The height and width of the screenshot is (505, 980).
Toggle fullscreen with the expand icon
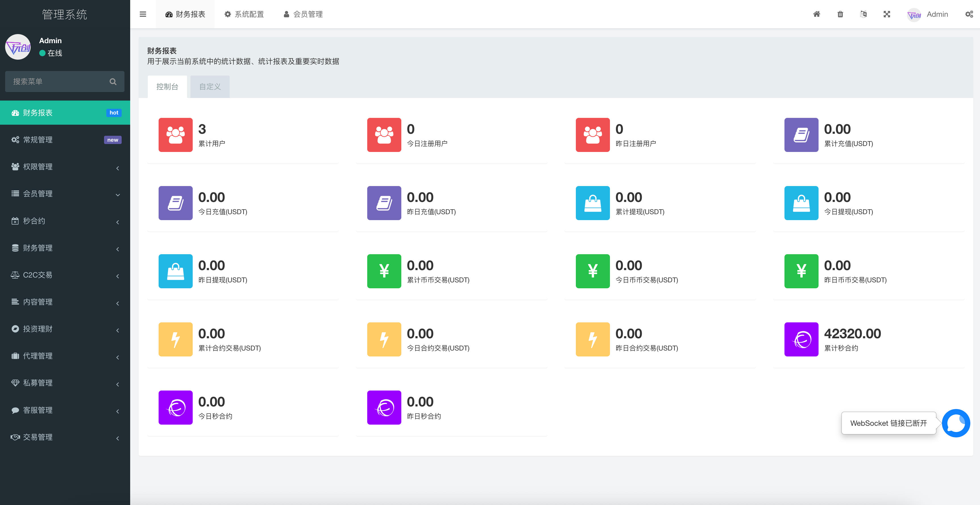pyautogui.click(x=886, y=14)
